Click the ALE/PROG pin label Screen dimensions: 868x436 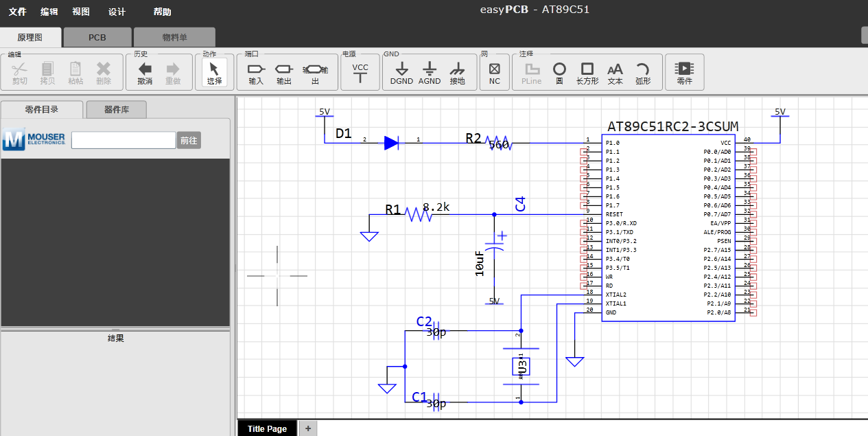click(x=717, y=232)
